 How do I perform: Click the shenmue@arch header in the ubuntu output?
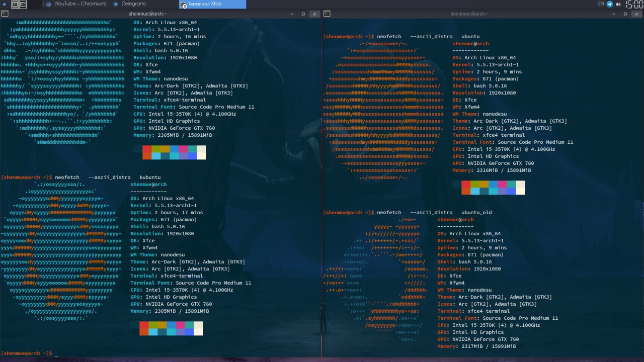point(470,44)
